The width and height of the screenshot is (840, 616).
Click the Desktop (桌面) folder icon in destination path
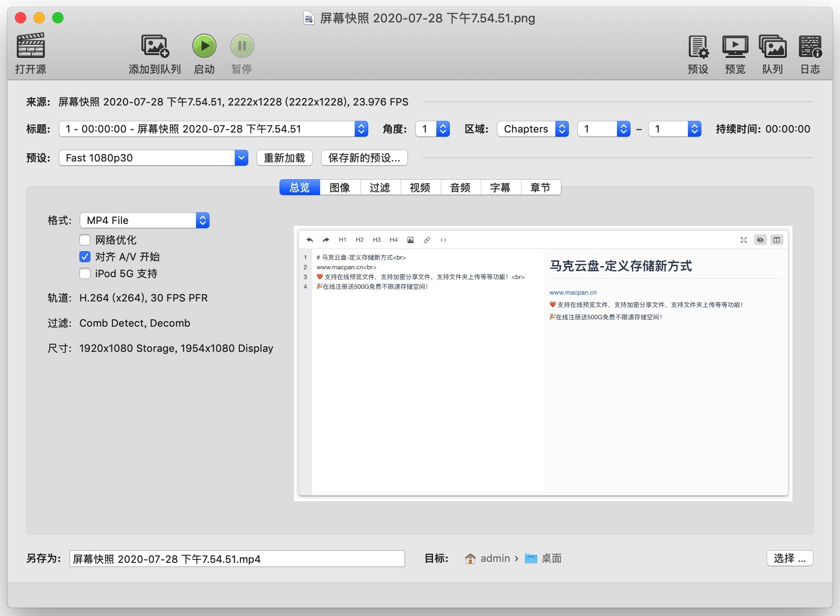coord(531,558)
